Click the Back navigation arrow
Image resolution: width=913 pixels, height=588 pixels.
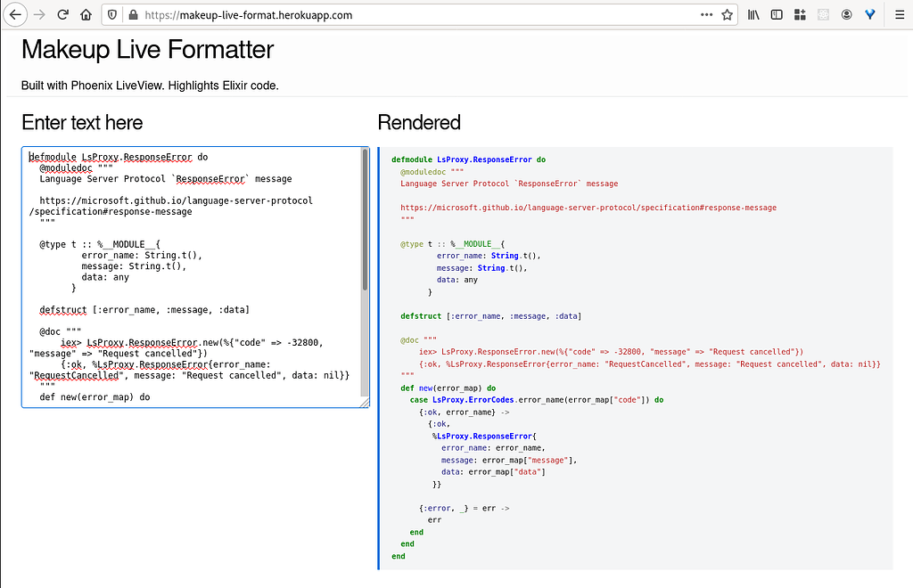(x=16, y=14)
